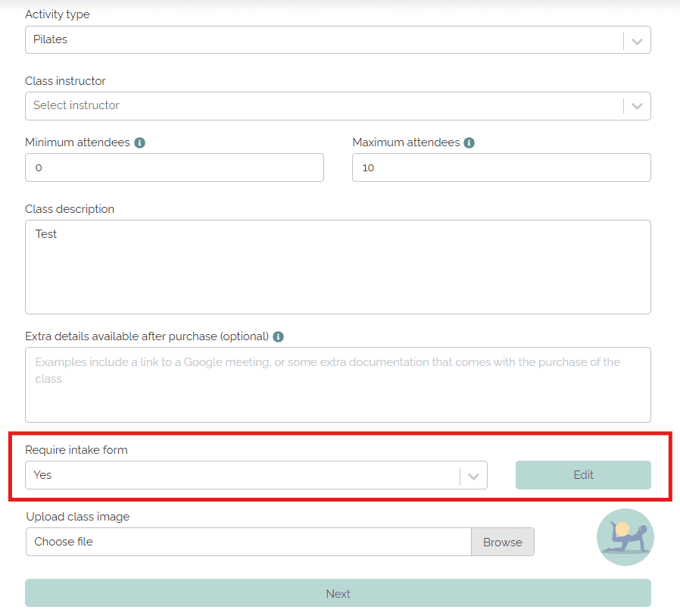Click the Upload class image label

[x=78, y=517]
